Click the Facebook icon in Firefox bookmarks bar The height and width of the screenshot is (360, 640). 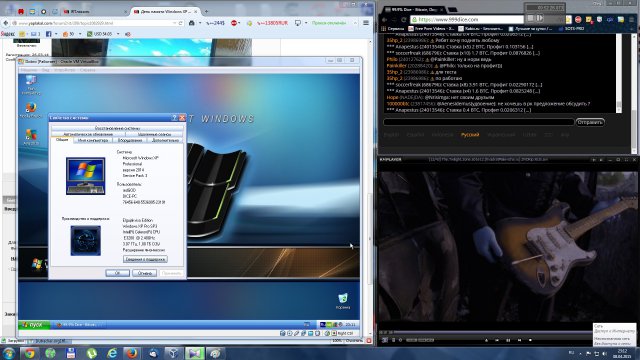point(48,34)
